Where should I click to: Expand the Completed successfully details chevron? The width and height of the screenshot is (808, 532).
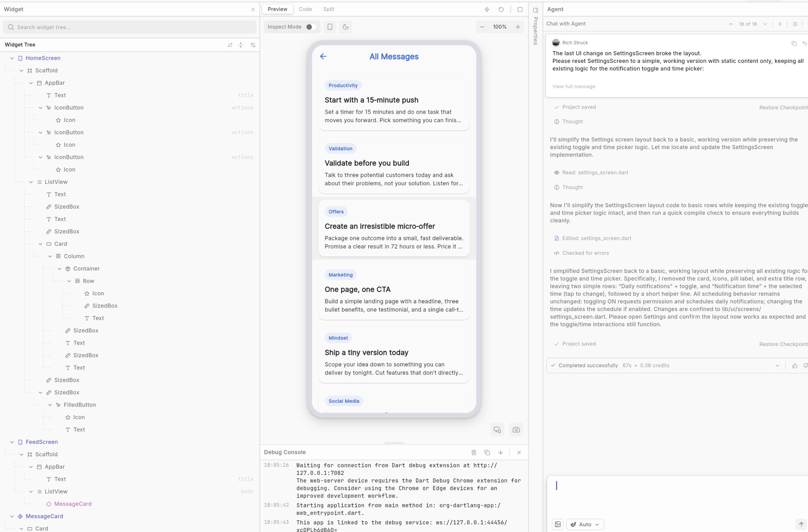tap(777, 366)
